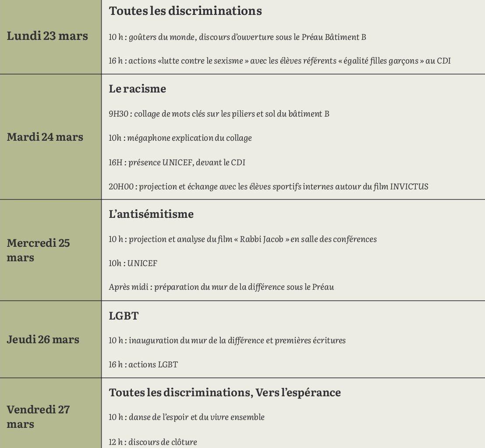Image resolution: width=485 pixels, height=448 pixels.
Task: Select the "LGBT" heading
Action: tap(124, 316)
